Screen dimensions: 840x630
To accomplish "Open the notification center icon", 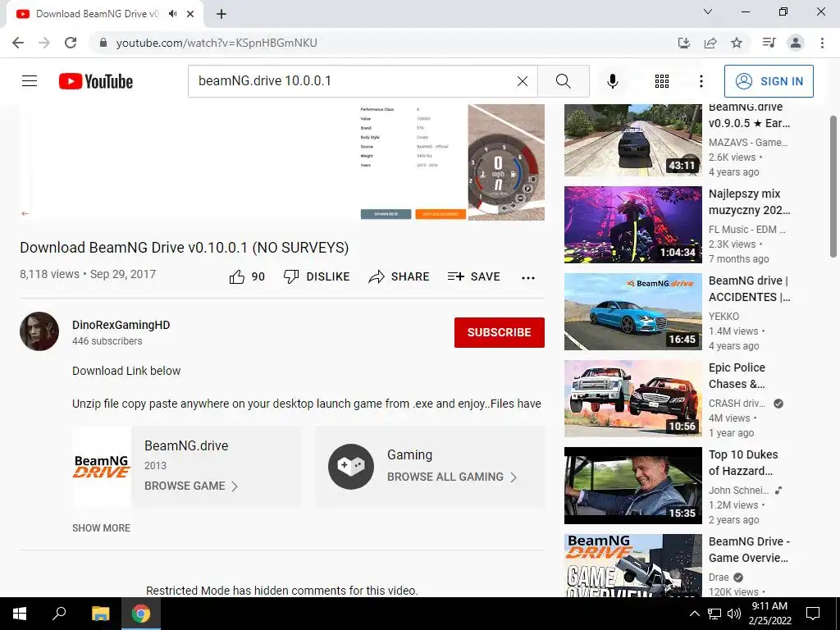I will pyautogui.click(x=813, y=614).
